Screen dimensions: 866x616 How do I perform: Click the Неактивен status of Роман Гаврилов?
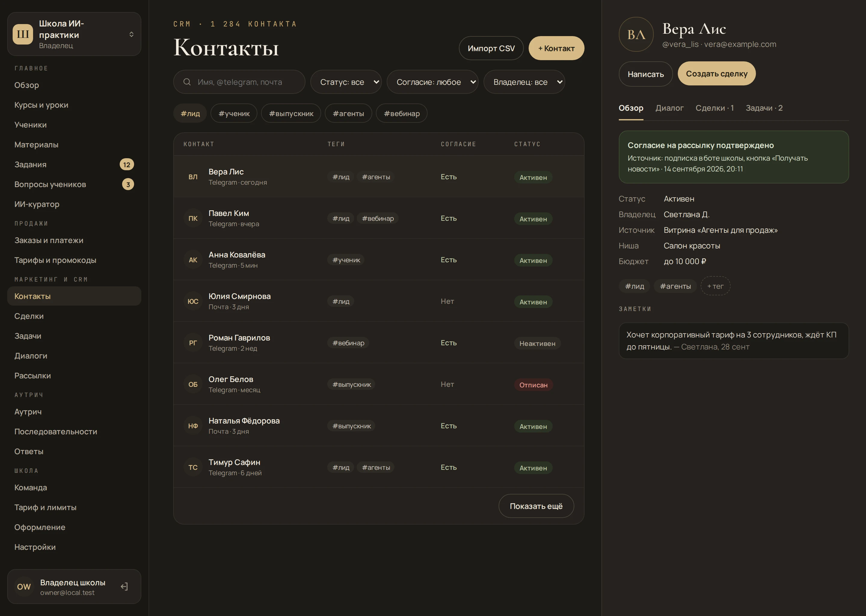coord(537,343)
